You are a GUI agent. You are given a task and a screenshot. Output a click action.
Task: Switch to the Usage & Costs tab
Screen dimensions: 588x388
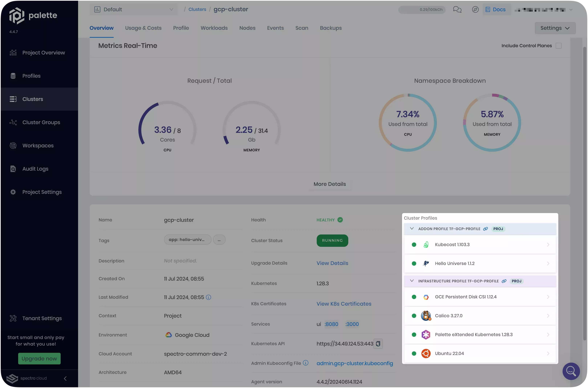click(x=143, y=28)
